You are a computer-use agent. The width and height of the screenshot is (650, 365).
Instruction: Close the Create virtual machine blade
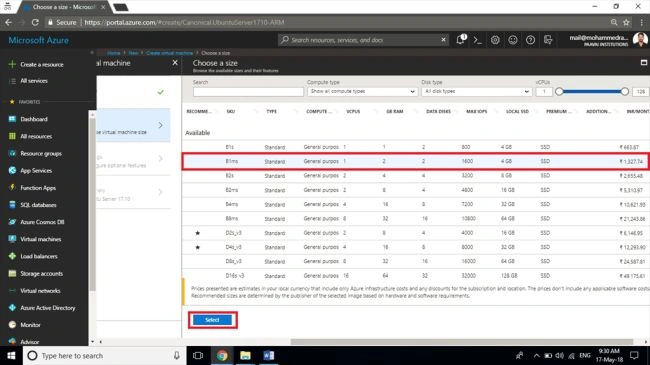pos(175,63)
